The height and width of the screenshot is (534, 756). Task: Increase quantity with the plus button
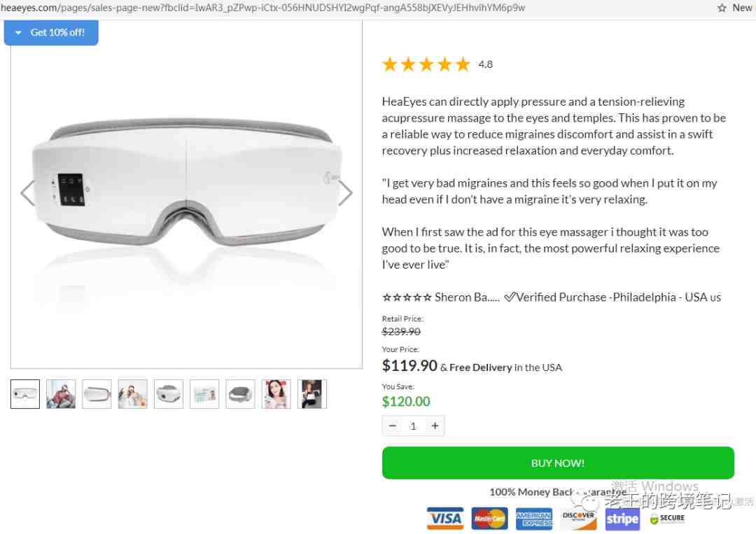pyautogui.click(x=435, y=426)
